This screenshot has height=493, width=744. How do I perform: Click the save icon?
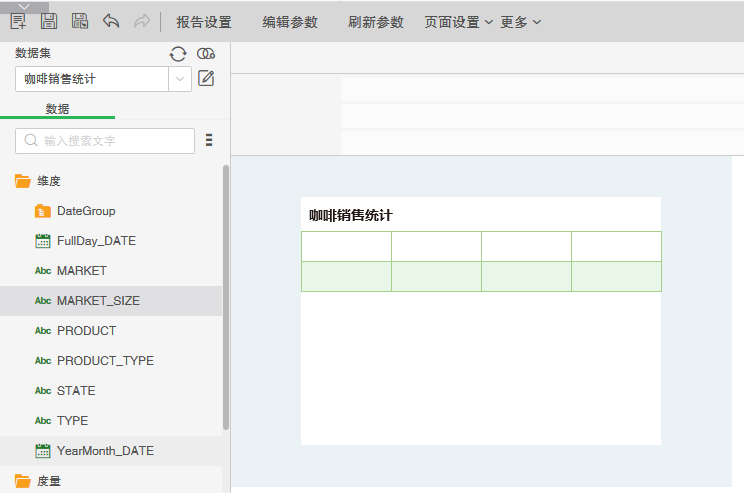point(49,21)
